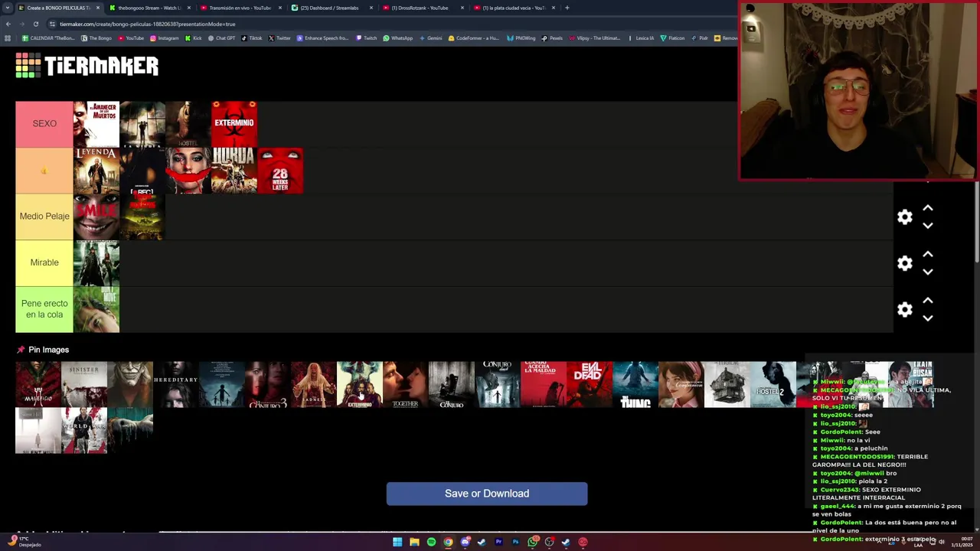980x551 pixels.
Task: Open the Chat GPT bookmark
Action: (x=222, y=38)
